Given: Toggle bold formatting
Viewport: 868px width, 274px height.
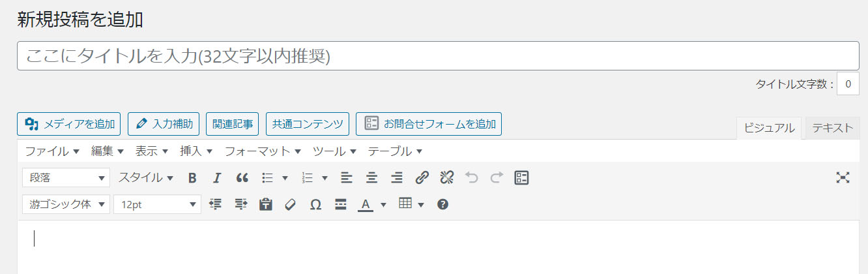Looking at the screenshot, I should [x=192, y=178].
